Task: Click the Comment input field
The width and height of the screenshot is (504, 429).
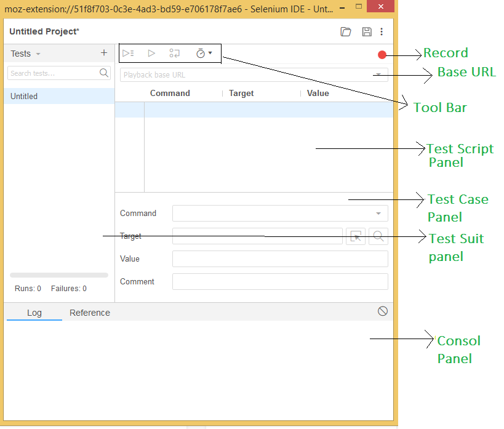Action: [280, 282]
